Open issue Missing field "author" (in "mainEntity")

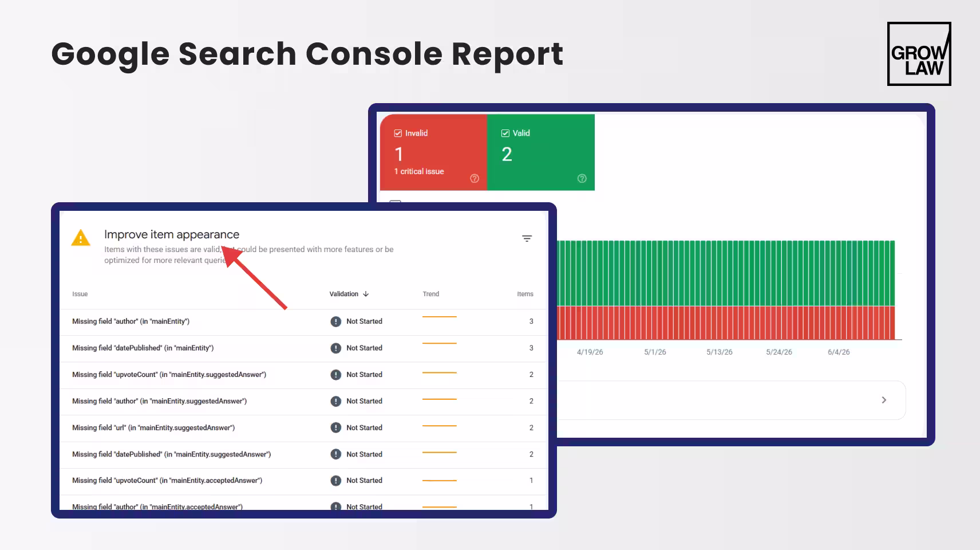tap(131, 321)
